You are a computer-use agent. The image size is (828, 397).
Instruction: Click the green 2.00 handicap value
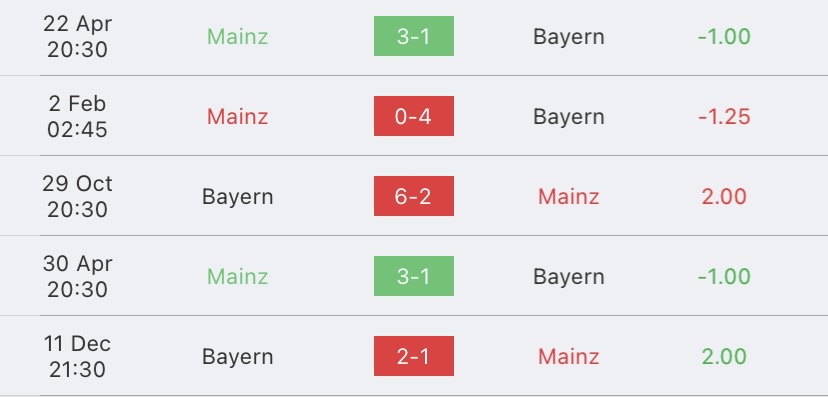tap(724, 356)
